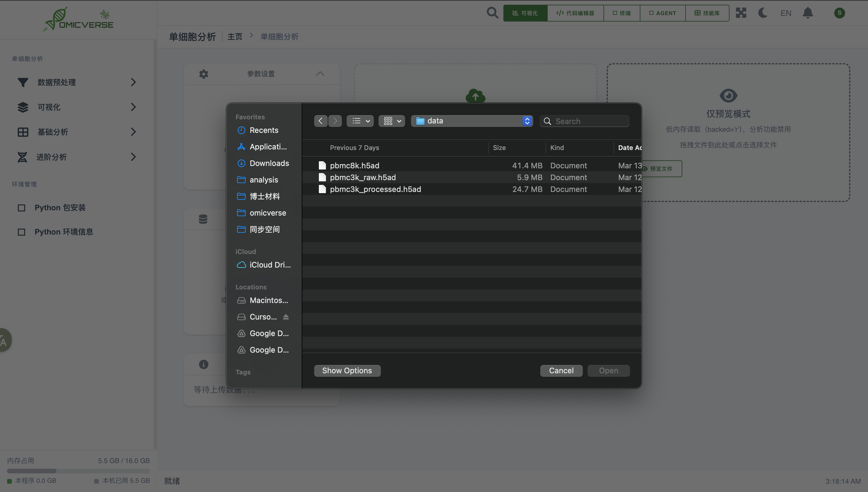Toggle dark mode with the moon icon
Image resolution: width=868 pixels, height=492 pixels.
click(x=763, y=13)
